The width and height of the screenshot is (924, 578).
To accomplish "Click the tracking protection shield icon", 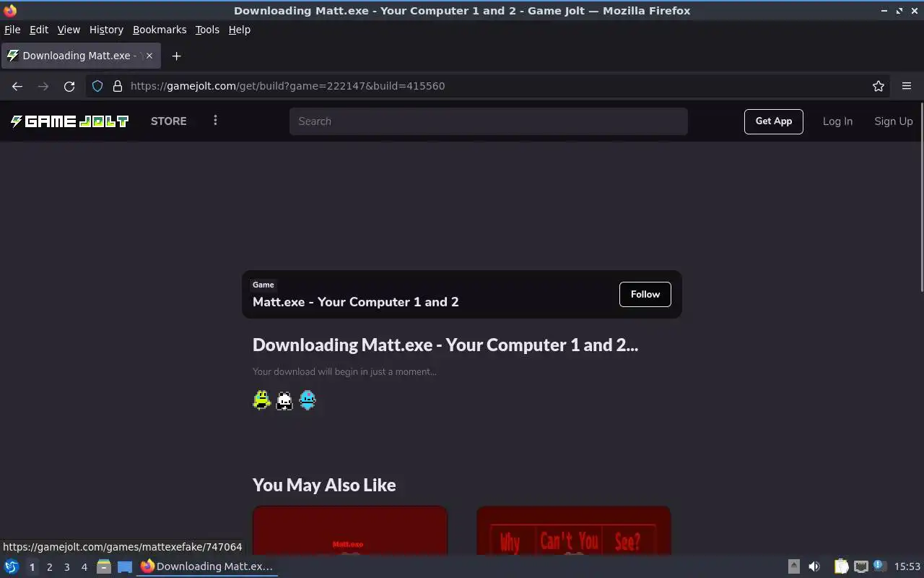I will 97,86.
